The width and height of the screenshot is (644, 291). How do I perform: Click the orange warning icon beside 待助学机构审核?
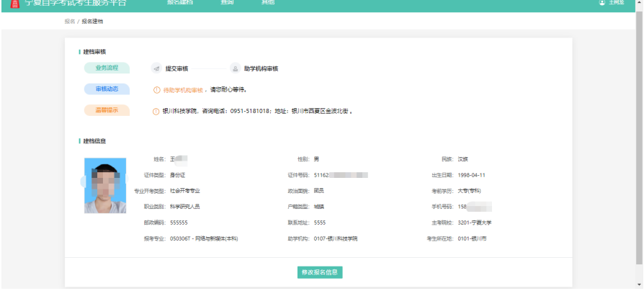156,90
